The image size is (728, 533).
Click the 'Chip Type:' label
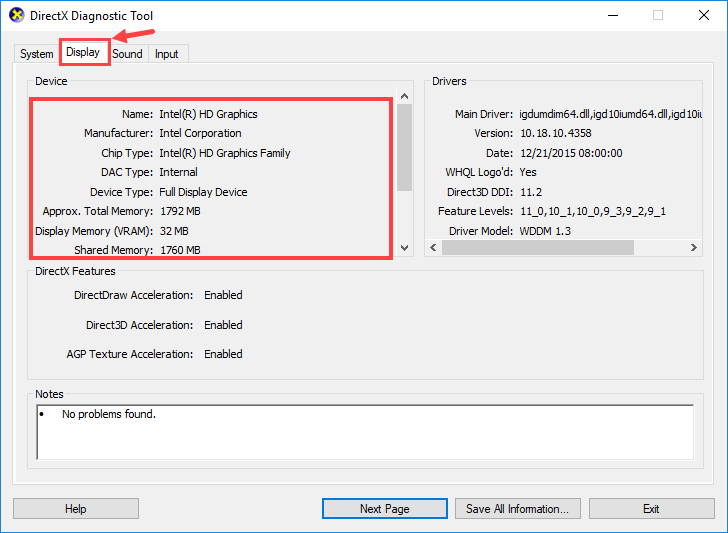[127, 153]
